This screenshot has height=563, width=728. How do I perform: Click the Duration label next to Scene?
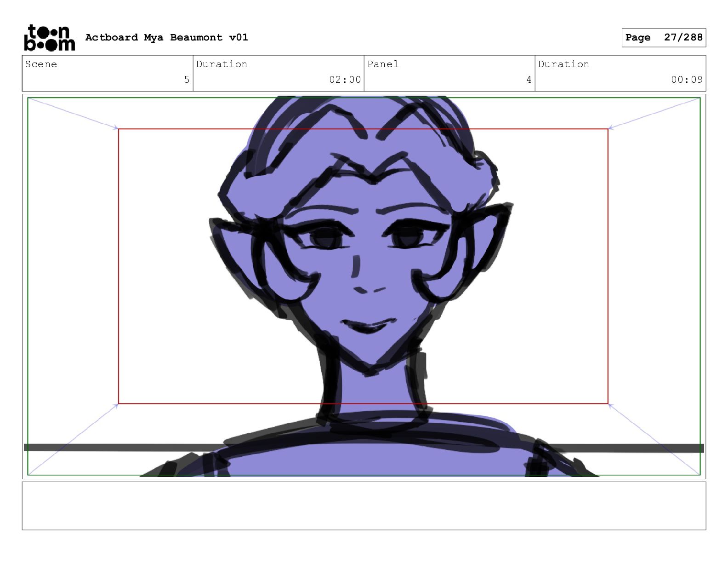[x=222, y=64]
